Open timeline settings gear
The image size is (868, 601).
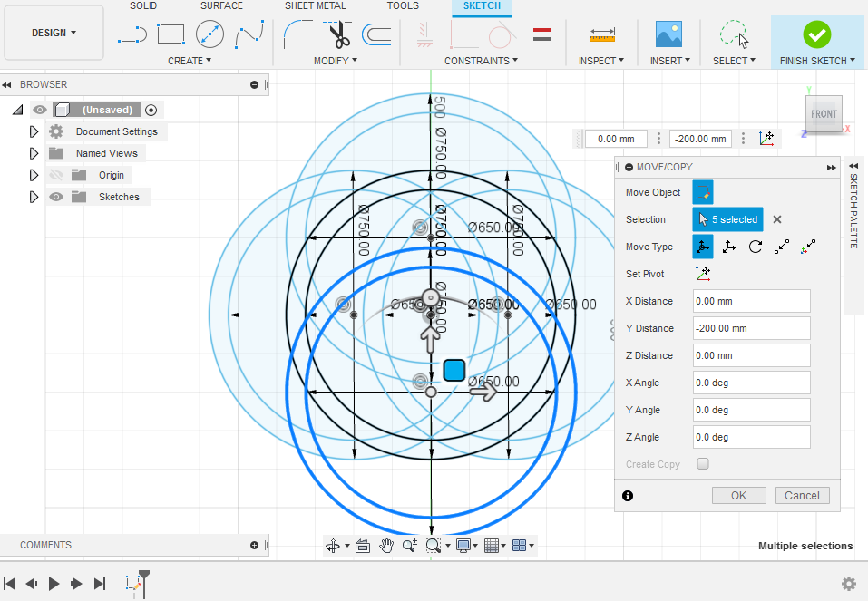[x=849, y=583]
